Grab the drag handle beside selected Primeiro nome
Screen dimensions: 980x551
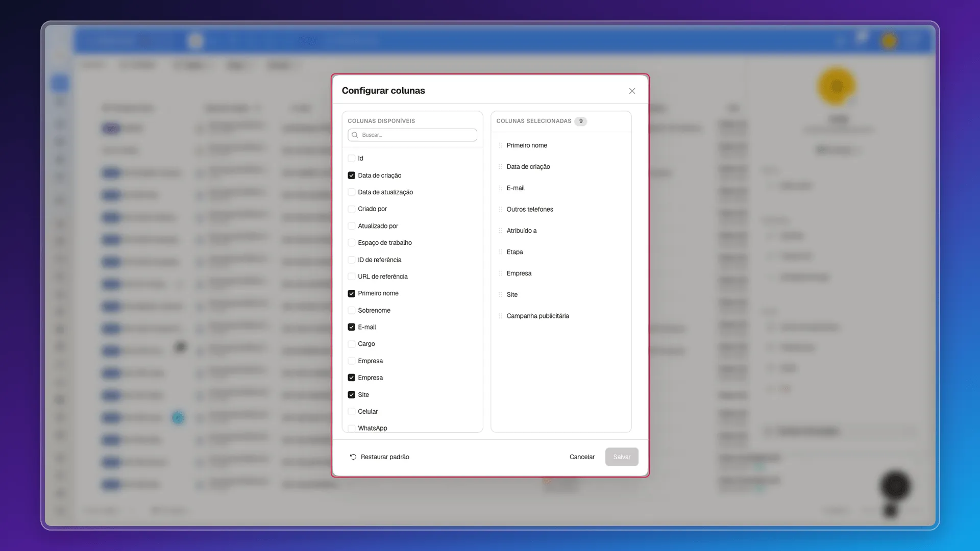(500, 145)
